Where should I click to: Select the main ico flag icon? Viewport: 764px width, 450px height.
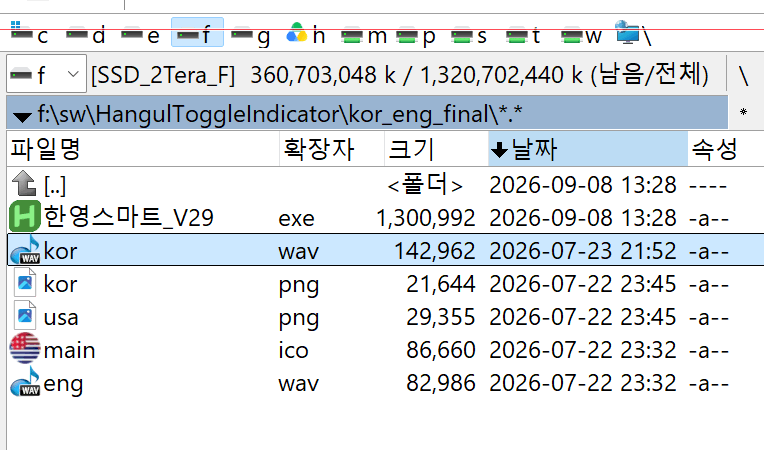[25, 349]
